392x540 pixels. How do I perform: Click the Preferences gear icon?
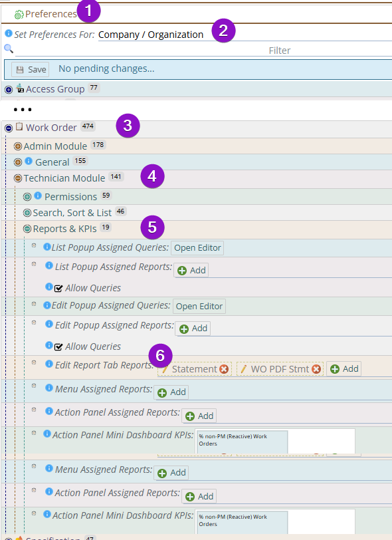tap(19, 15)
